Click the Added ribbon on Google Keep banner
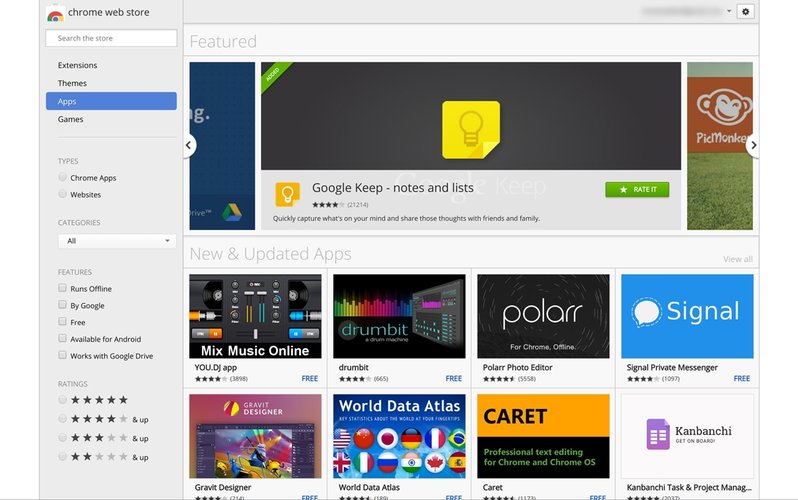The width and height of the screenshot is (798, 500). [x=274, y=74]
